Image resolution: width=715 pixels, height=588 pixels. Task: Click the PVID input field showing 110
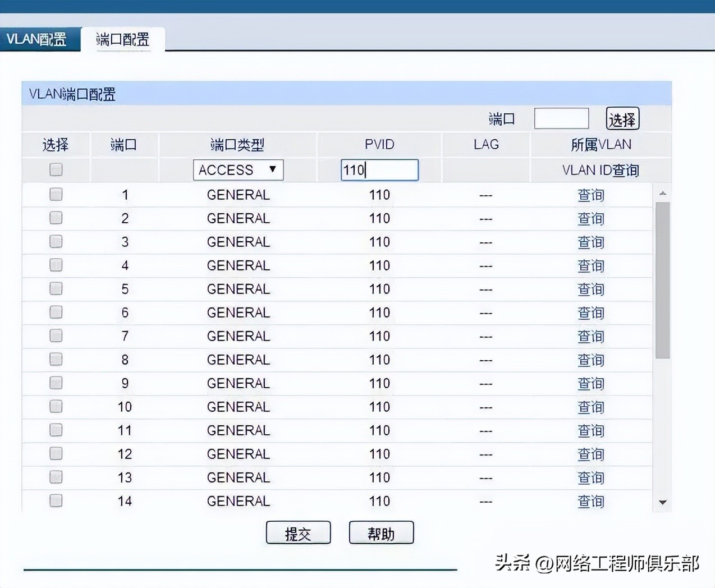[379, 170]
